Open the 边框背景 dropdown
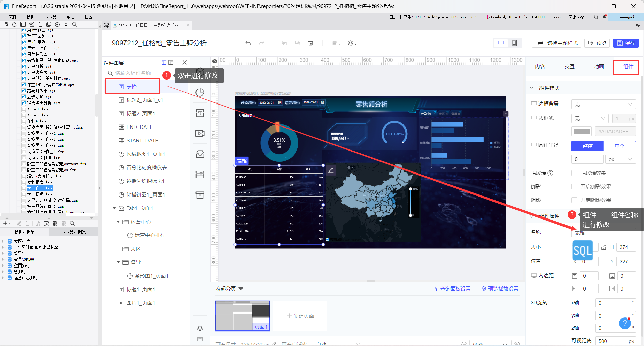Screen dimensions: 644x346 (x=603, y=104)
